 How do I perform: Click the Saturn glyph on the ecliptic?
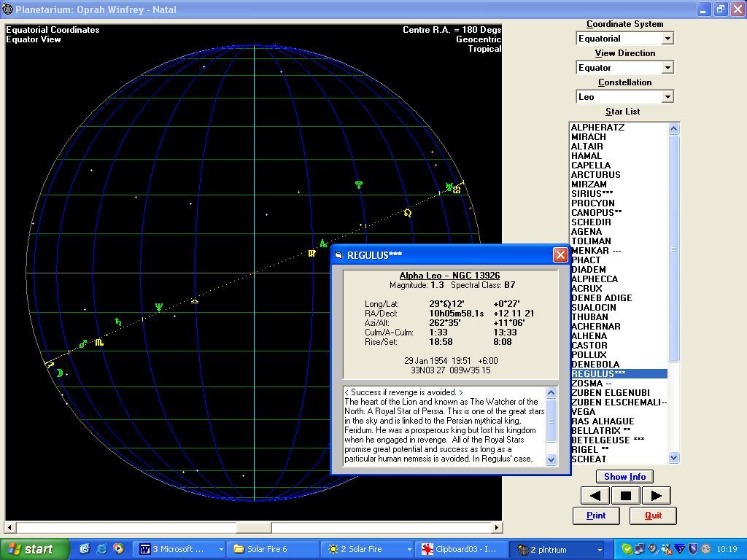tap(117, 321)
